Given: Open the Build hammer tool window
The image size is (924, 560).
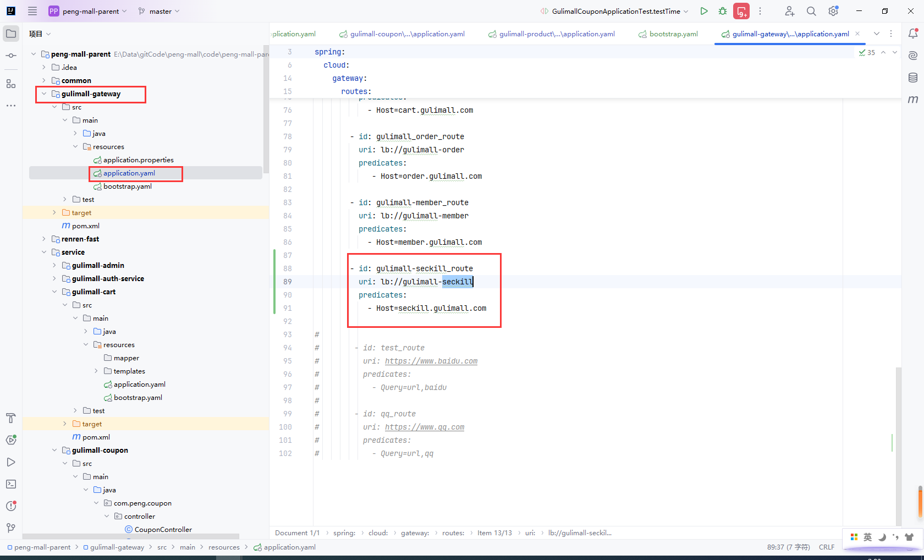Looking at the screenshot, I should 11,418.
